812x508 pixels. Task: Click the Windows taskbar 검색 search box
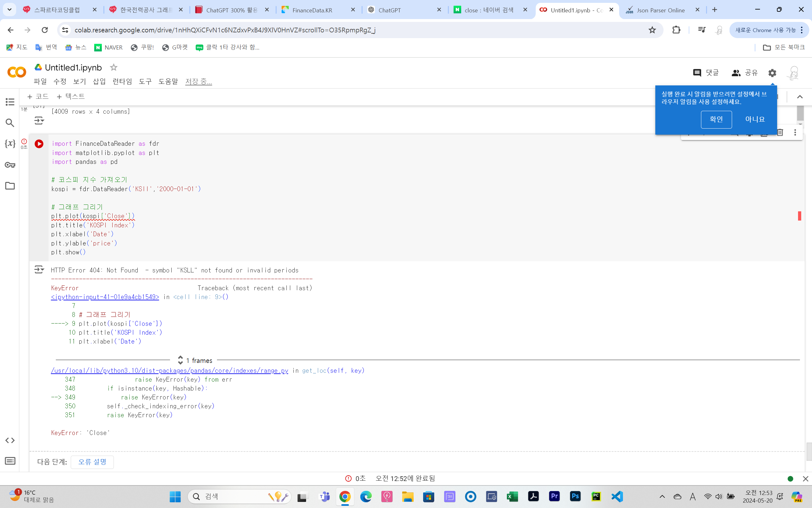tap(239, 496)
